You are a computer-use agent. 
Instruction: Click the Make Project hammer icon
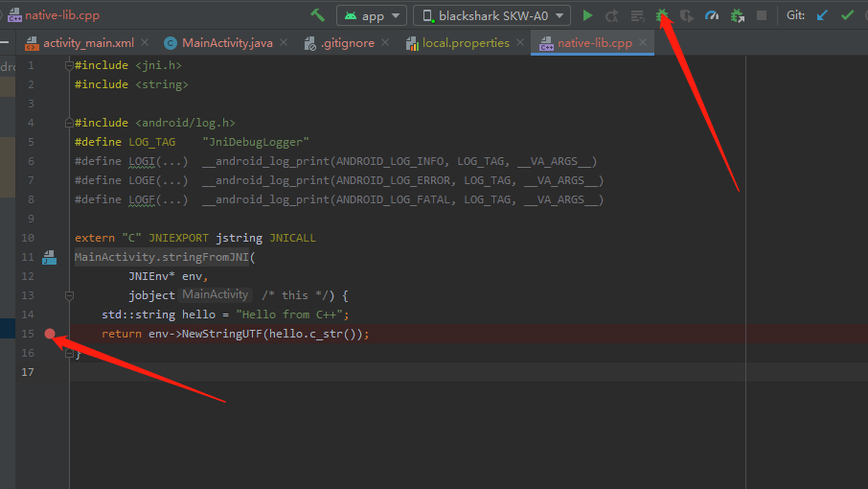(x=318, y=15)
